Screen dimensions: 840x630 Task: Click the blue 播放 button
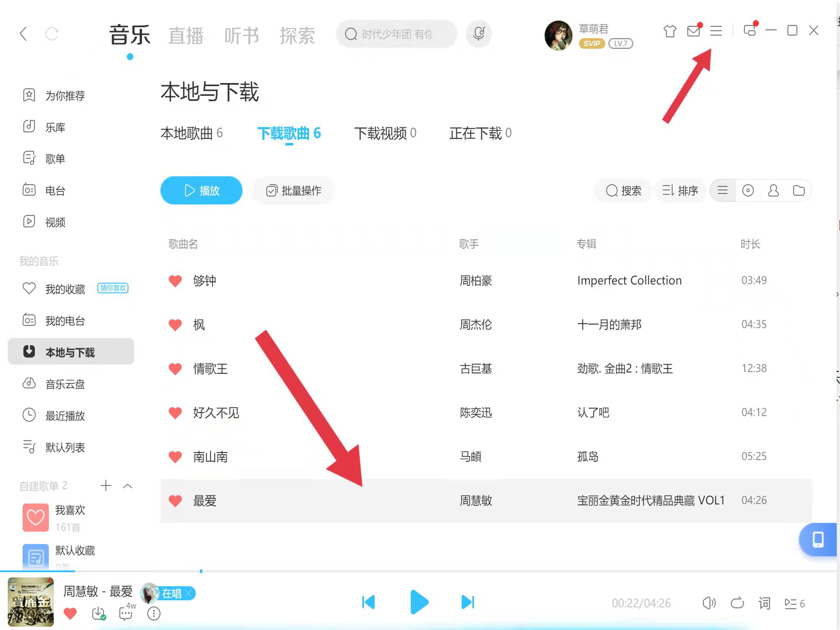click(201, 190)
